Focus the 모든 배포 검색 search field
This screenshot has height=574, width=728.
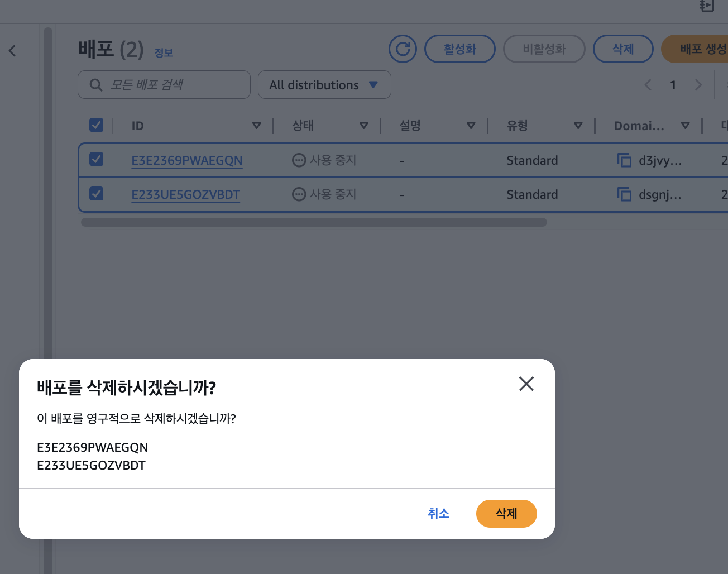164,85
